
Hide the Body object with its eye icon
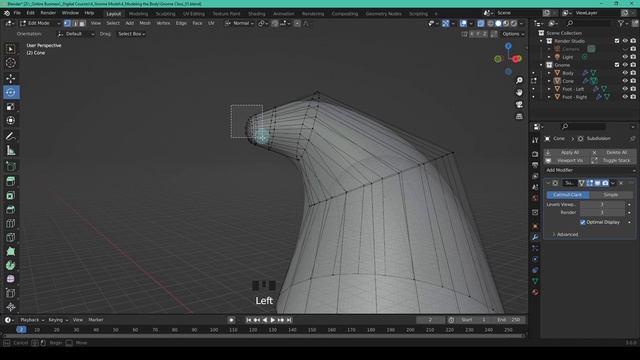point(625,73)
